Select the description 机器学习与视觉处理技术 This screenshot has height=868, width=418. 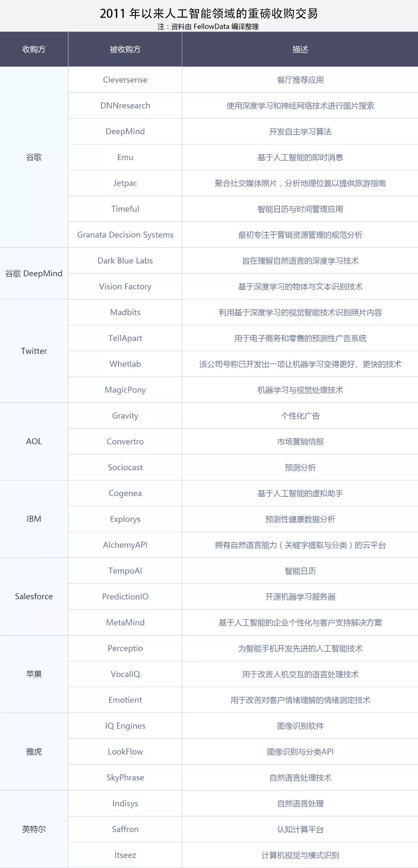click(300, 390)
